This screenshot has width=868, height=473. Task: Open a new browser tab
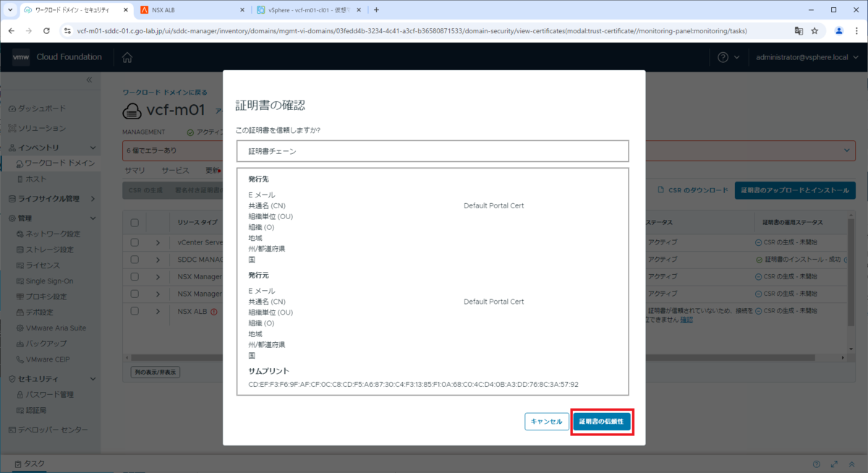(x=376, y=10)
